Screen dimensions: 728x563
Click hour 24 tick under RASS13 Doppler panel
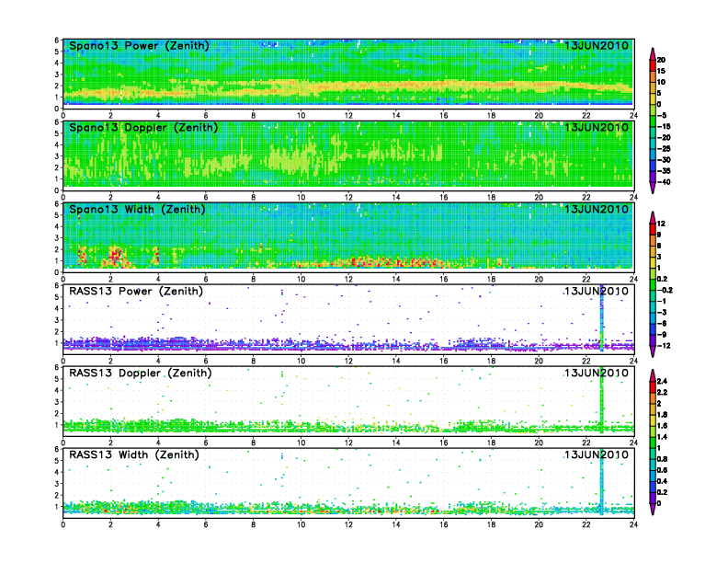(x=633, y=443)
